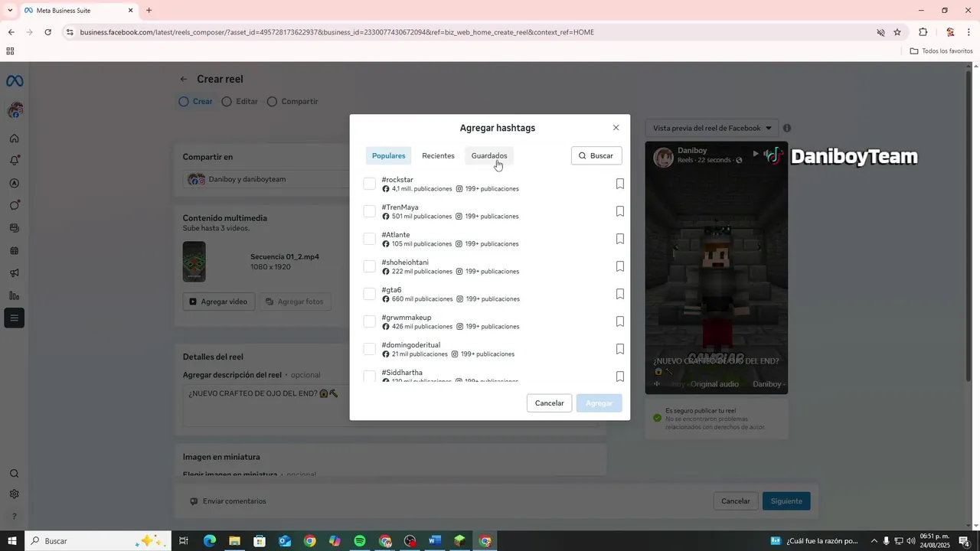This screenshot has height=551, width=980.
Task: Open the sidebar Help question icon
Action: 14,517
